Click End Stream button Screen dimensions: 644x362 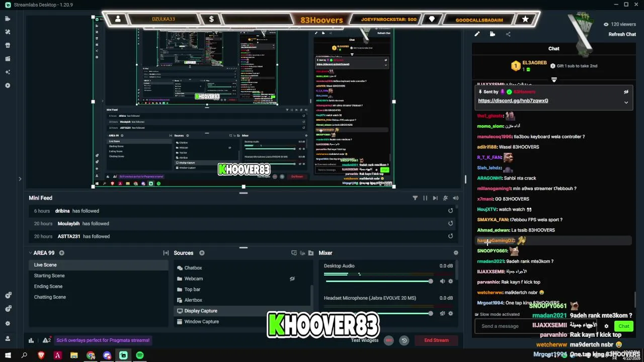tap(436, 340)
